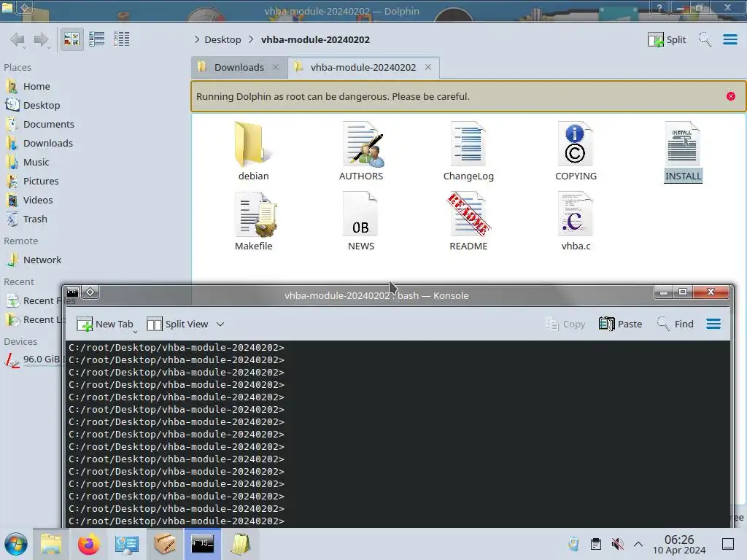Close the Downloads tab
Screen dimensions: 747x560
(x=275, y=67)
